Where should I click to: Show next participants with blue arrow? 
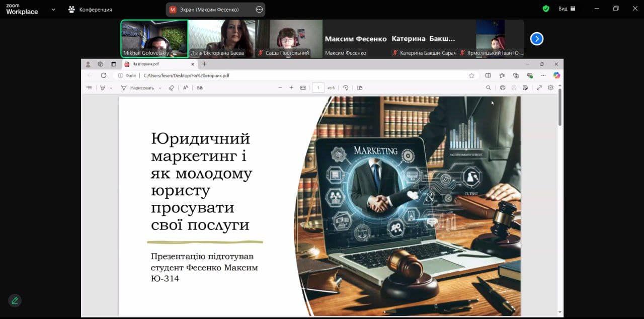pos(537,39)
